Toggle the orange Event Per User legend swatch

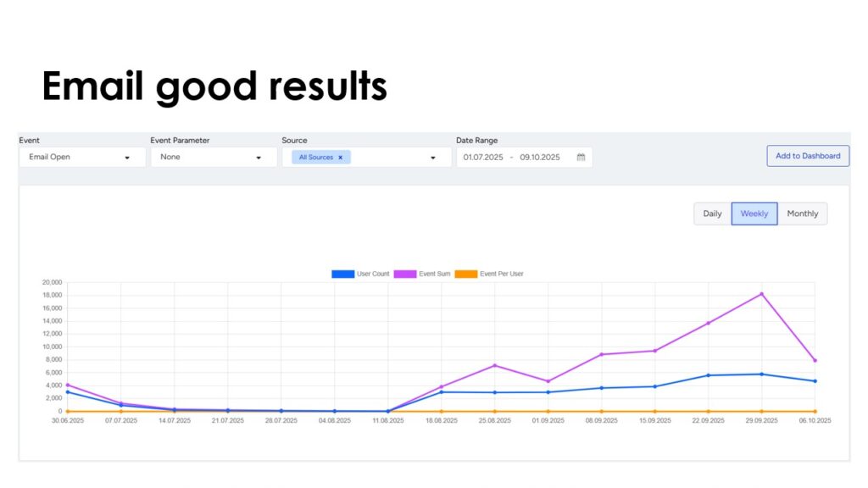[x=466, y=274]
